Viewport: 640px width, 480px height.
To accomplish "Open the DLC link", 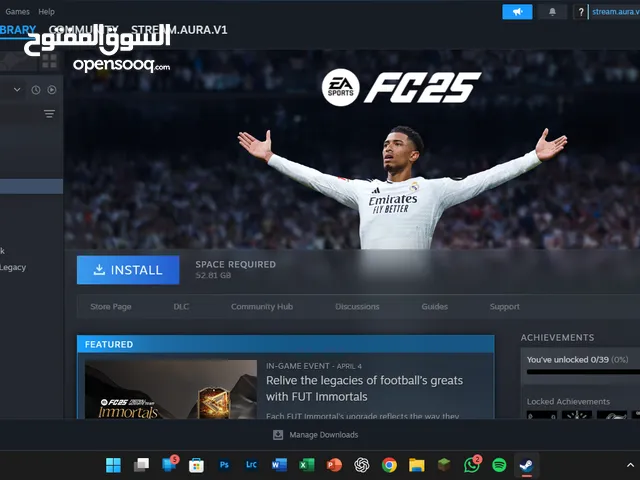I will tap(181, 307).
